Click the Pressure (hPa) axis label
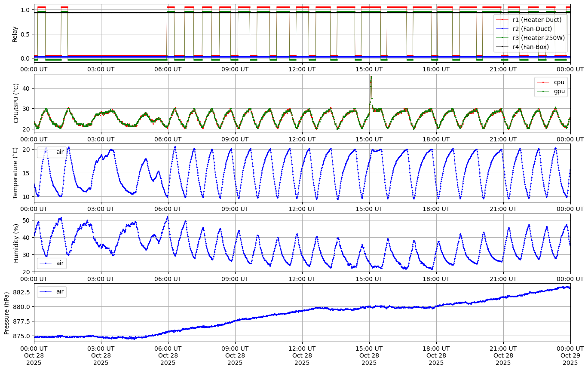This screenshot has height=370, width=588. coord(6,312)
